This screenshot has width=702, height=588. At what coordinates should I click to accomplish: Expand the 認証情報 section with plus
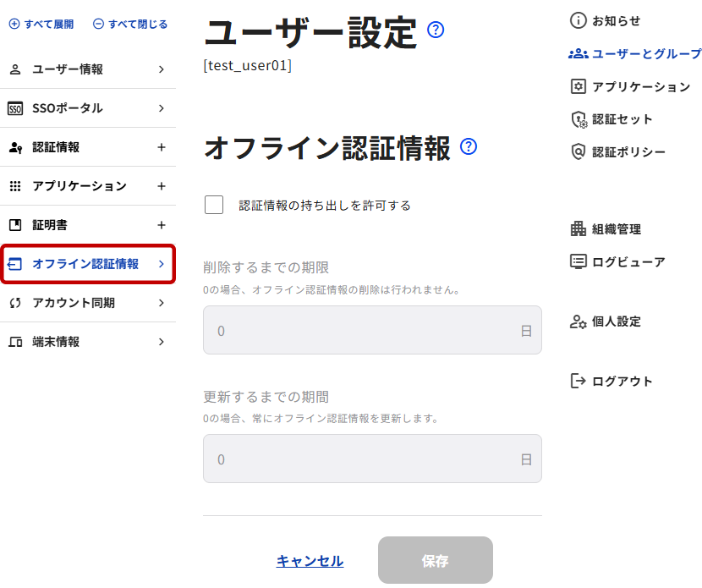pos(162,147)
